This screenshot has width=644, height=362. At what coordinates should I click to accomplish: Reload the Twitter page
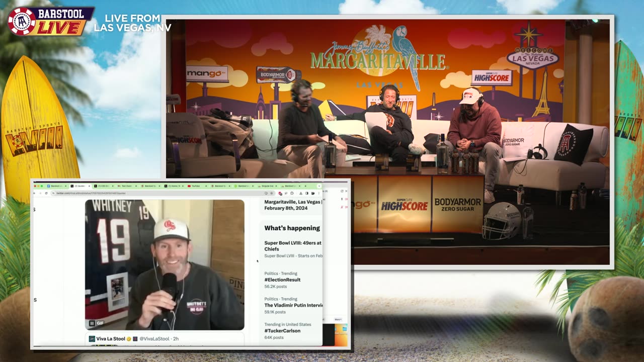46,193
